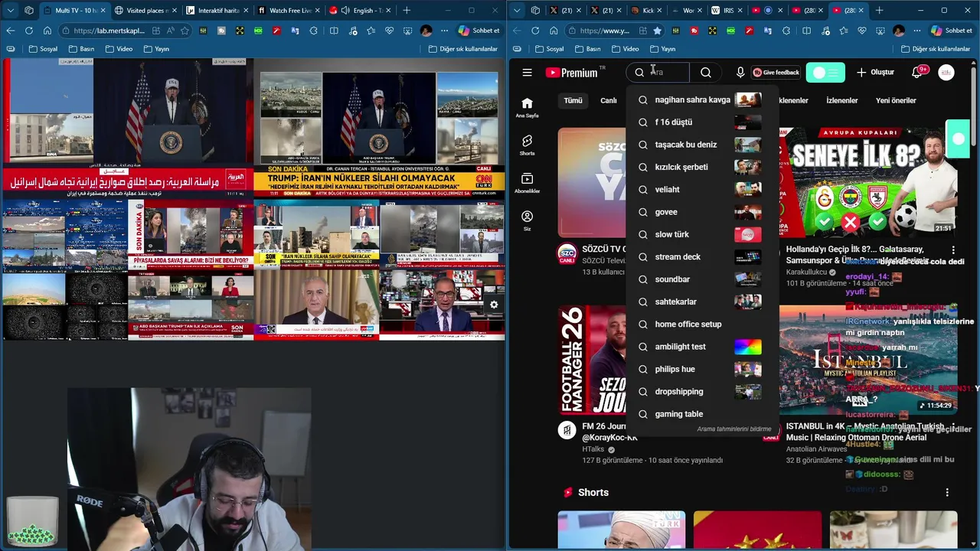This screenshot has width=980, height=551.
Task: Open Seneye İlk 8 video thumbnail
Action: coord(868,182)
